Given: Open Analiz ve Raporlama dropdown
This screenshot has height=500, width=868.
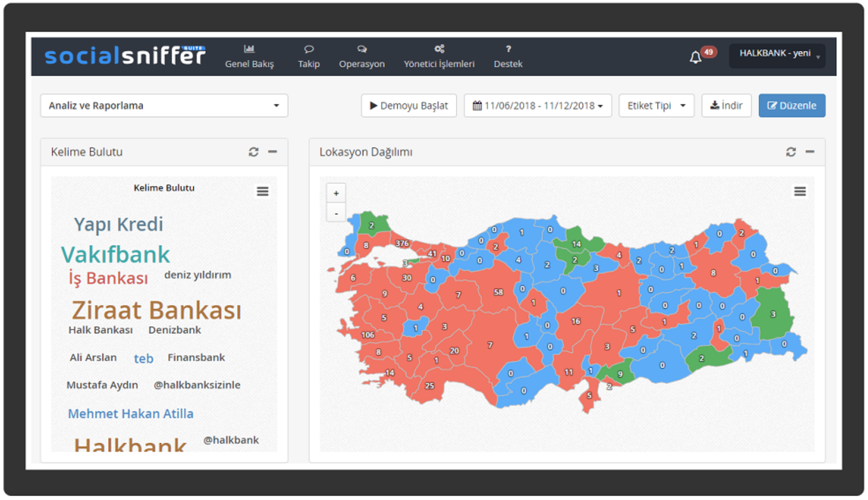Looking at the screenshot, I should tap(164, 105).
